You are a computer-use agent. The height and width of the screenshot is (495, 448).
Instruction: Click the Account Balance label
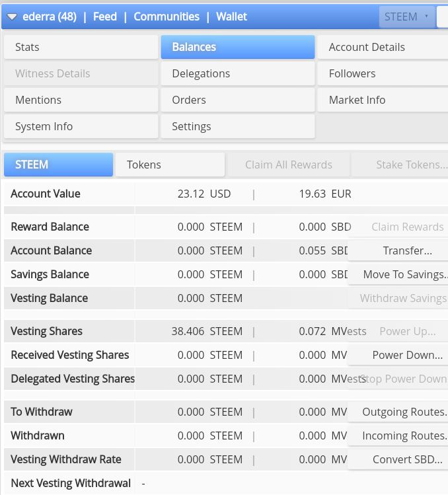(52, 250)
